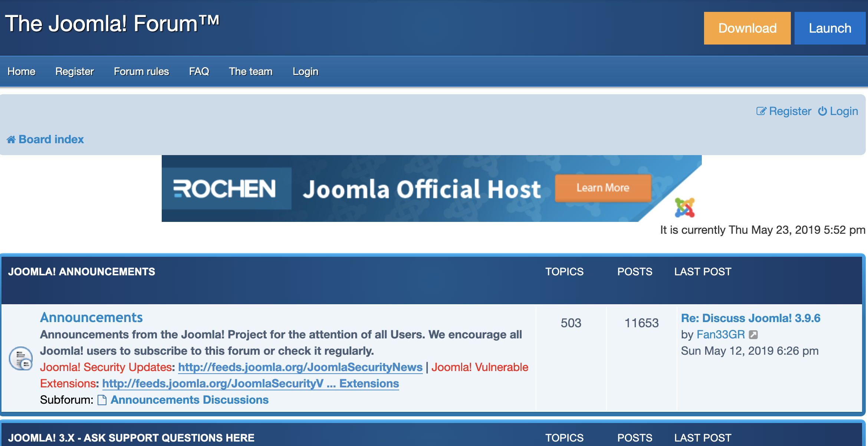868x446 pixels.
Task: Click the power Login icon
Action: tap(822, 111)
